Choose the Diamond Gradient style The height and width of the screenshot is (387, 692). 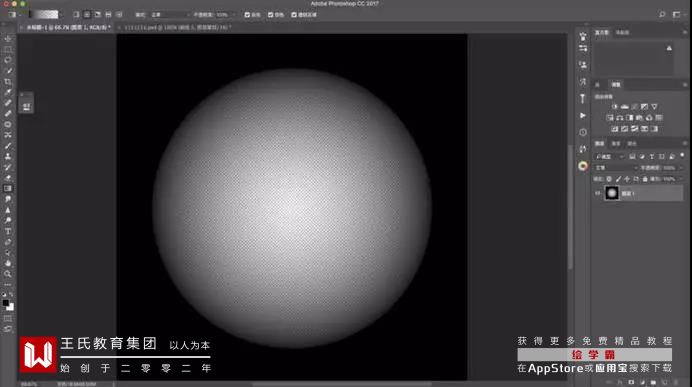tap(119, 15)
